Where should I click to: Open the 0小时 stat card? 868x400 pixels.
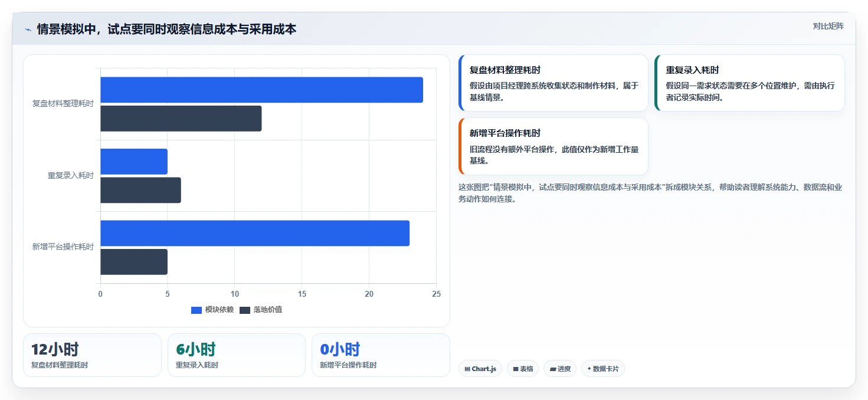[x=381, y=355]
